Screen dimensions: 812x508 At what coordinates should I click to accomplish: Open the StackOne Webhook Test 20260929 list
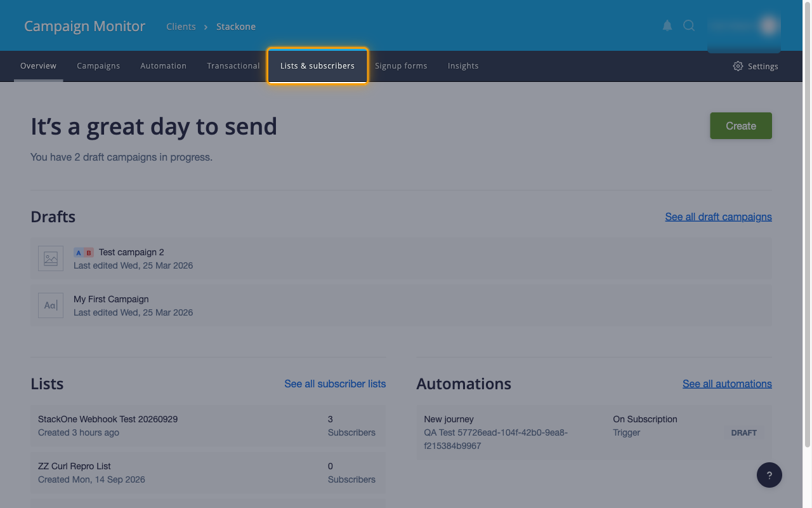coord(208,426)
